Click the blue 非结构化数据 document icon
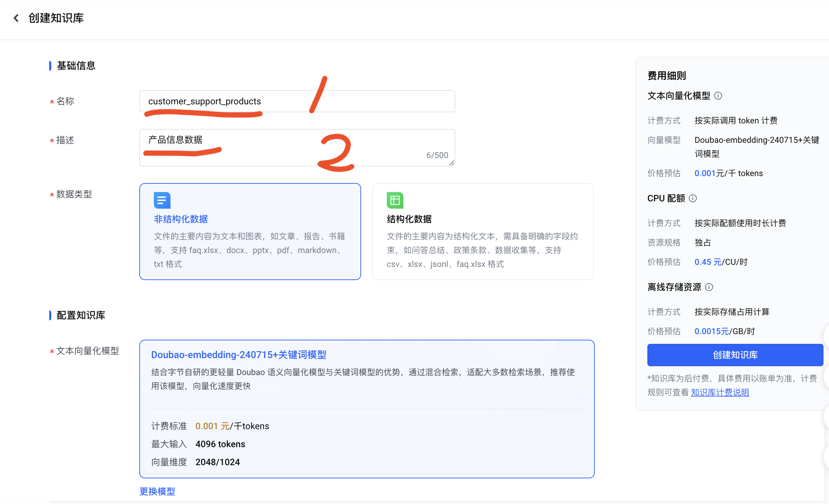The height and width of the screenshot is (504, 829). [x=162, y=200]
